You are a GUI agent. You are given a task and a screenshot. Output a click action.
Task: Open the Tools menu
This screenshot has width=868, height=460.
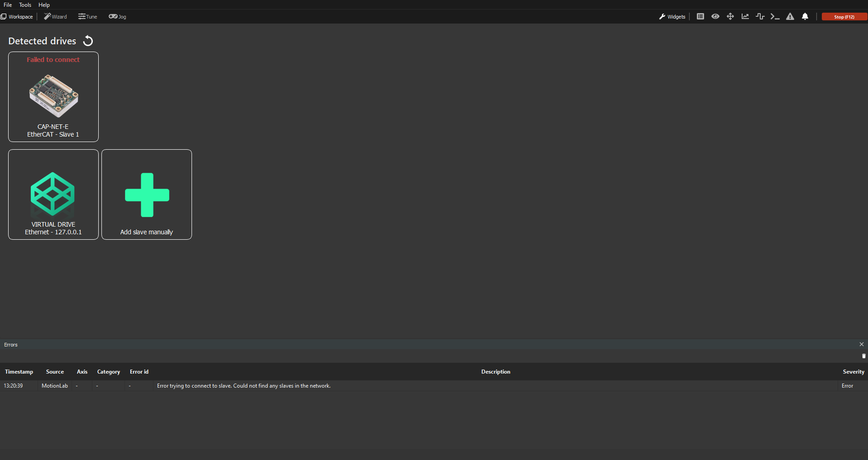tap(25, 5)
